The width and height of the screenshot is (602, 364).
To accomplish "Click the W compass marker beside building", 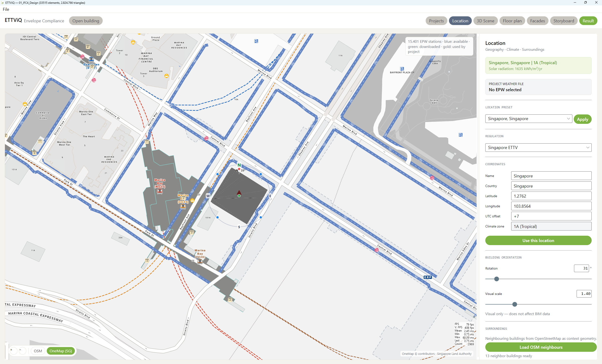I will click(208, 196).
